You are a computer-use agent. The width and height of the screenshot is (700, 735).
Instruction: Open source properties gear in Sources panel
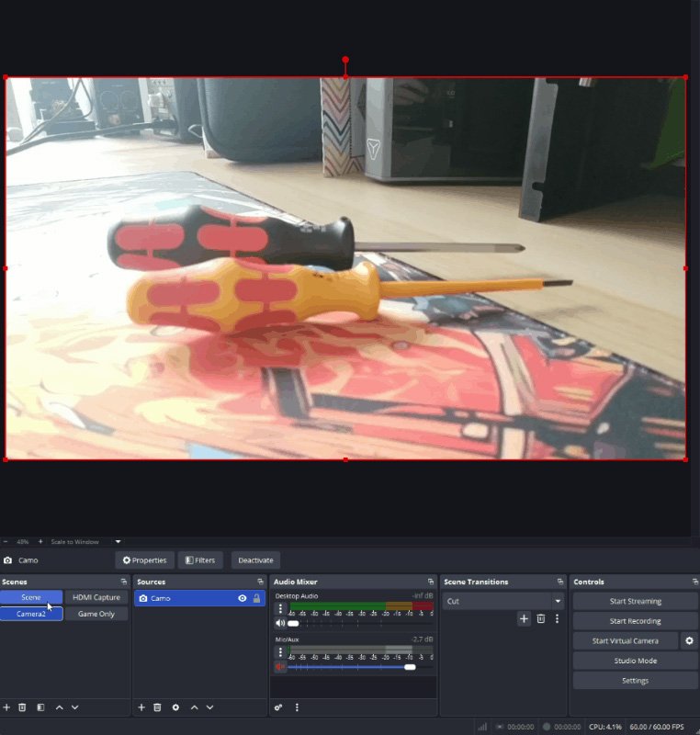175,707
